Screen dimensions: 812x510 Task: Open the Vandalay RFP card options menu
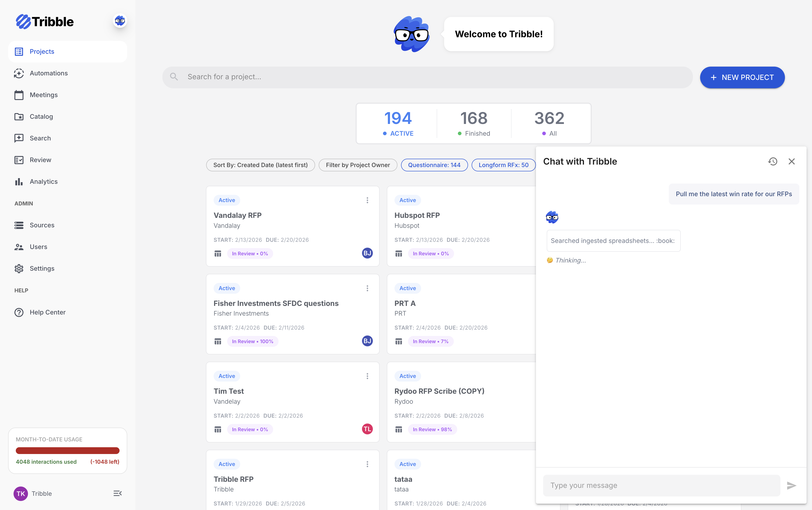pos(367,200)
